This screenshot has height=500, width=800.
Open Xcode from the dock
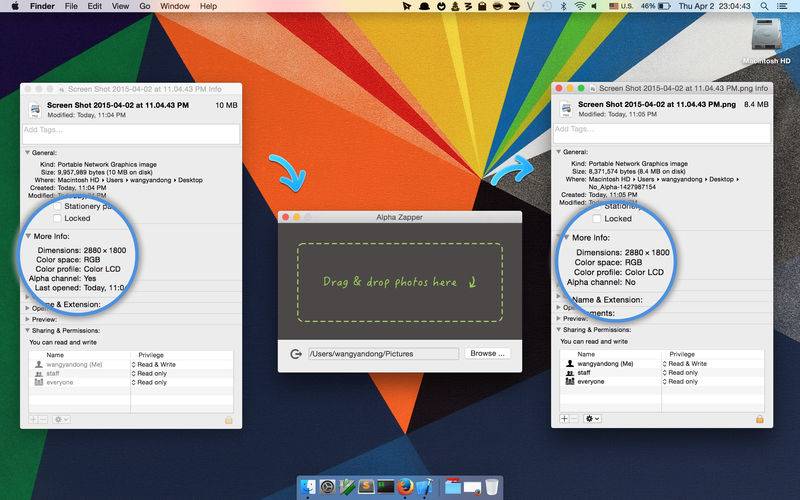coord(426,486)
